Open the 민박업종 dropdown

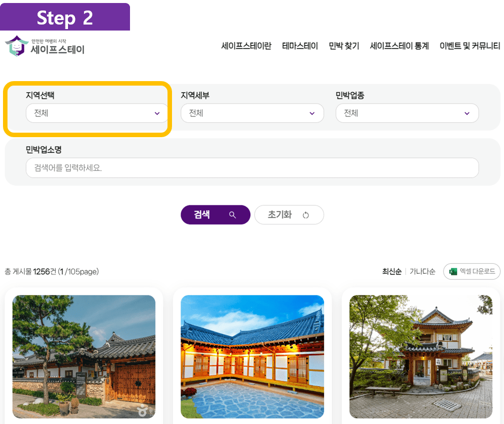[x=406, y=113]
